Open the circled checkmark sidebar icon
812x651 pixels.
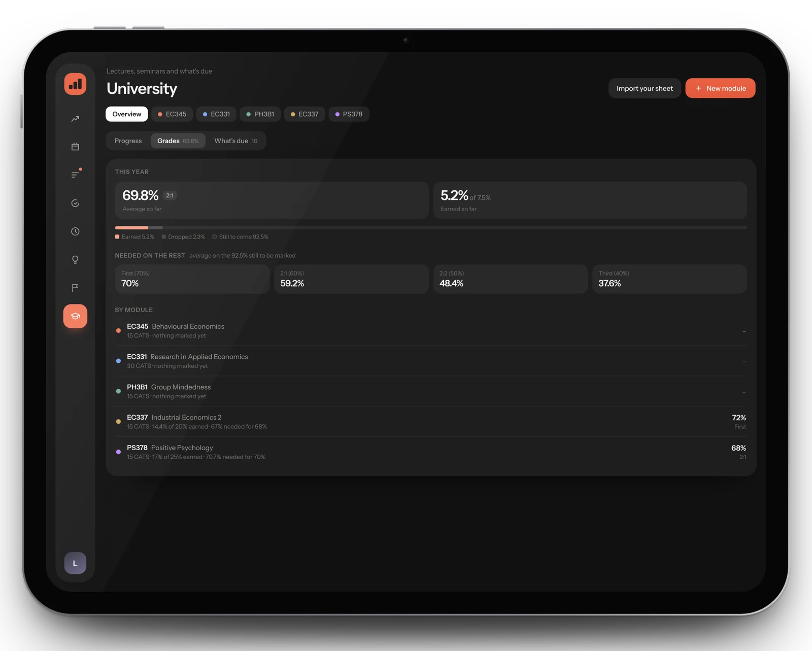[75, 203]
